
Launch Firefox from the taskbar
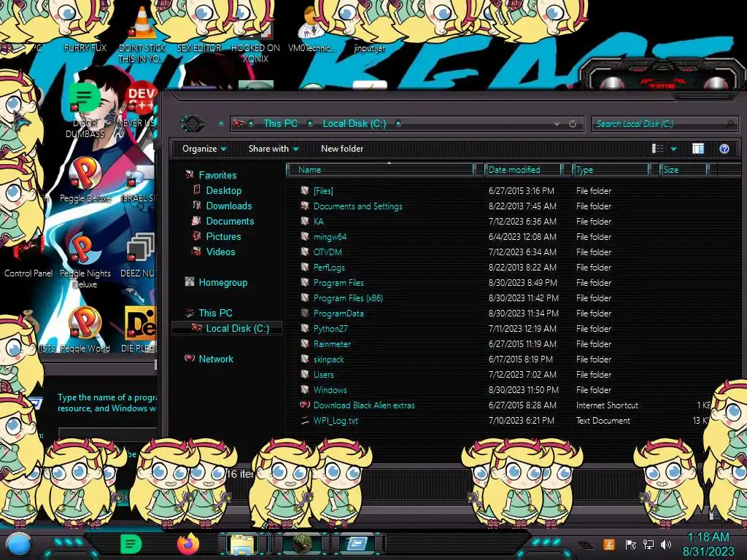tap(188, 543)
